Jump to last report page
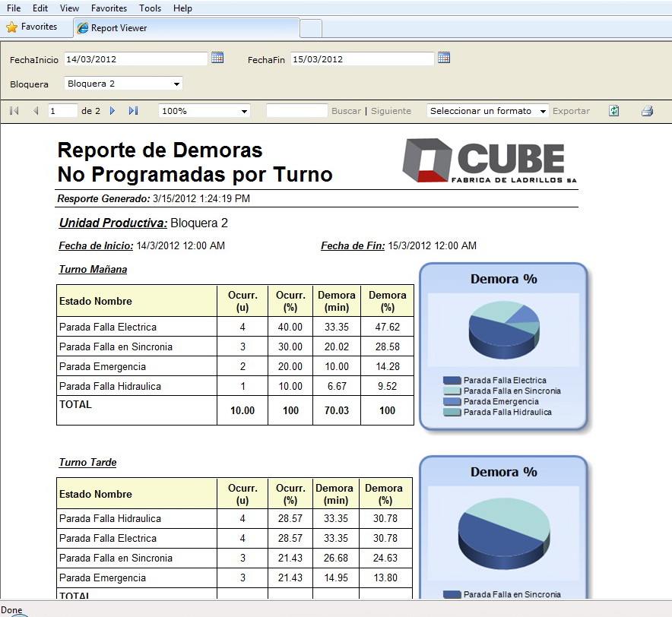The width and height of the screenshot is (672, 617). coord(133,111)
